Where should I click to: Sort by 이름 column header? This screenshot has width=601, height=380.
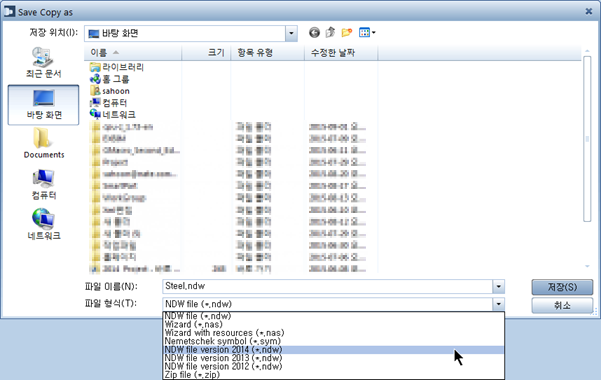tap(133, 53)
